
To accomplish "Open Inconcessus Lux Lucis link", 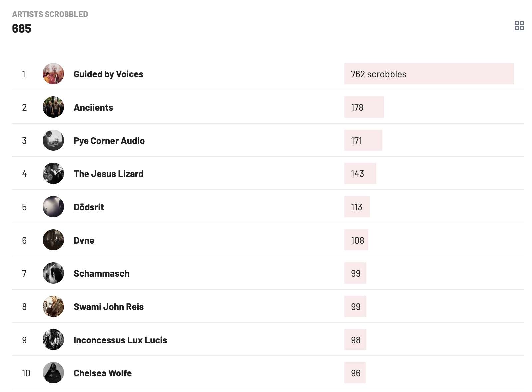I will (120, 340).
